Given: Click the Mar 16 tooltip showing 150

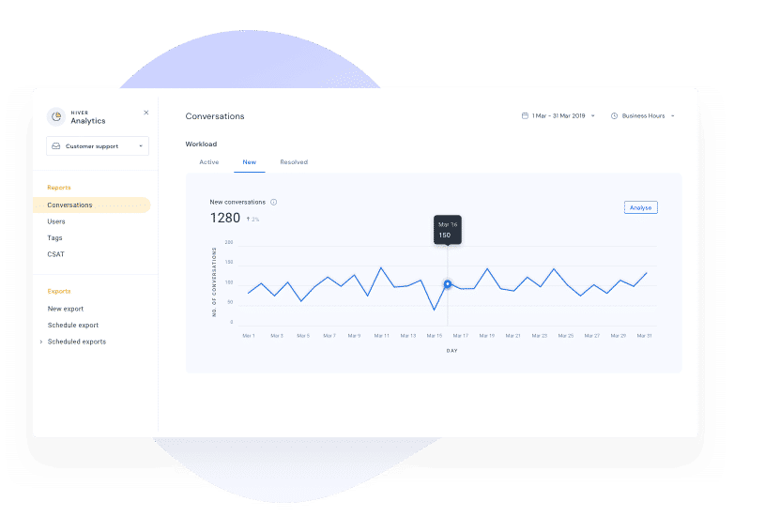Looking at the screenshot, I should point(448,230).
